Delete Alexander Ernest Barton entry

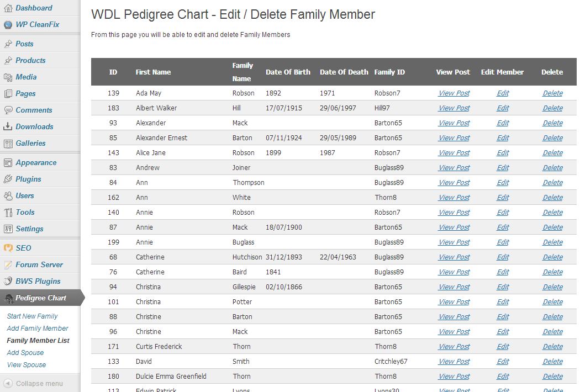[552, 138]
